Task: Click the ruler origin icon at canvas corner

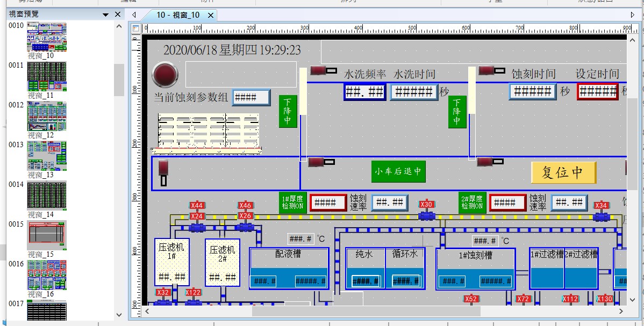Action: pos(136,28)
